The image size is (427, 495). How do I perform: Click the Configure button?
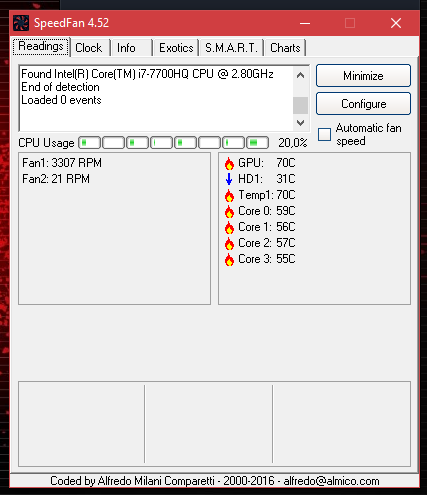[x=363, y=104]
